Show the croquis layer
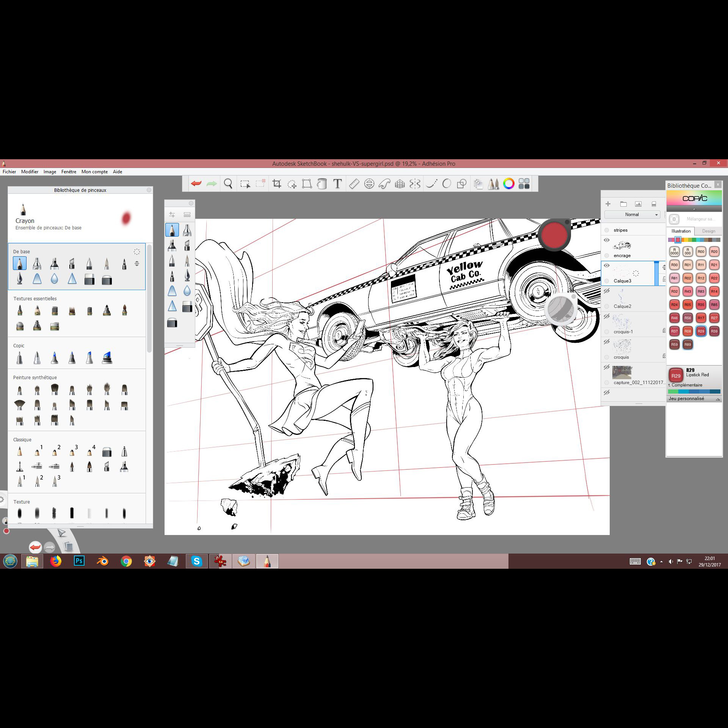Screen dimensions: 728x728 click(607, 342)
